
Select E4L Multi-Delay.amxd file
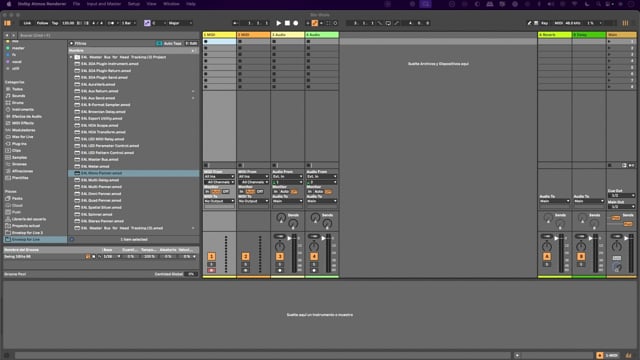100,180
